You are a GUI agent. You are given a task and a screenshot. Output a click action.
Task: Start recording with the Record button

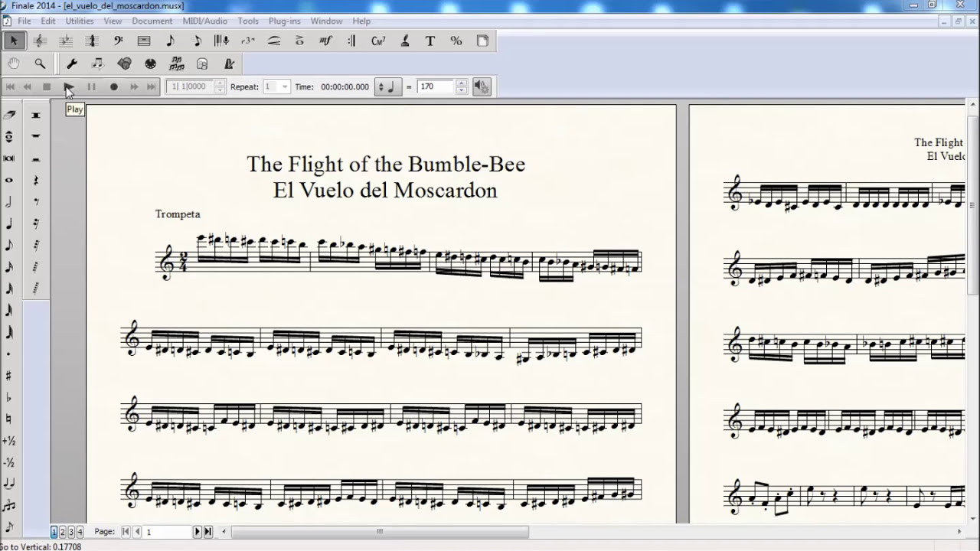point(113,86)
